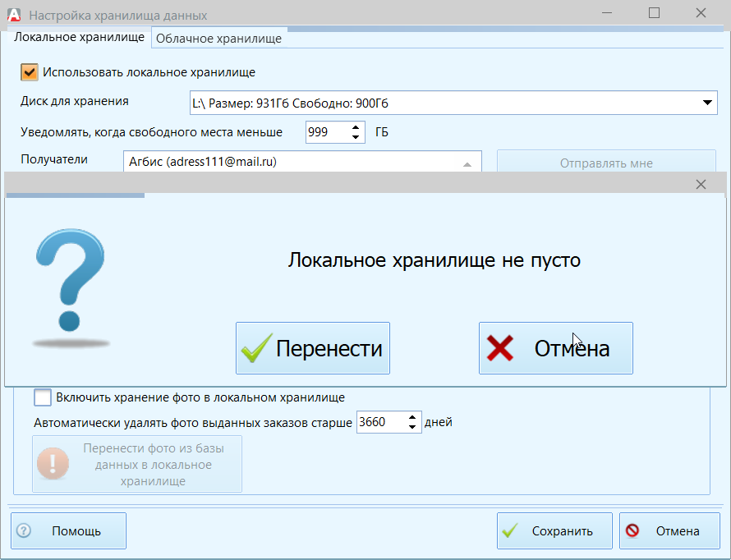Close the Настройка хранилища данных window
Viewport: 731px width, 560px height.
tap(701, 13)
